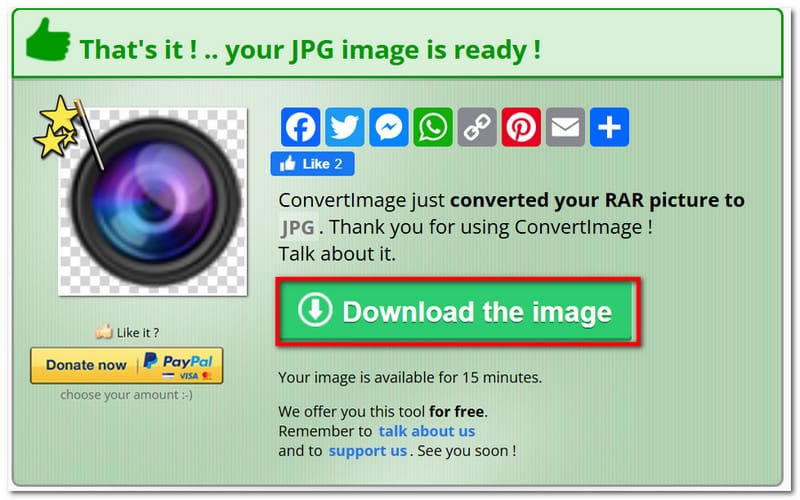Send via Email envelope icon
800x500 pixels.
coord(565,127)
